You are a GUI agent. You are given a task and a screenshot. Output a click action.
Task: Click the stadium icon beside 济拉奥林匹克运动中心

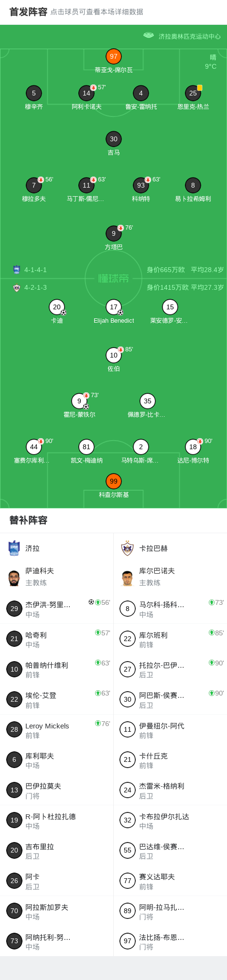point(149,35)
